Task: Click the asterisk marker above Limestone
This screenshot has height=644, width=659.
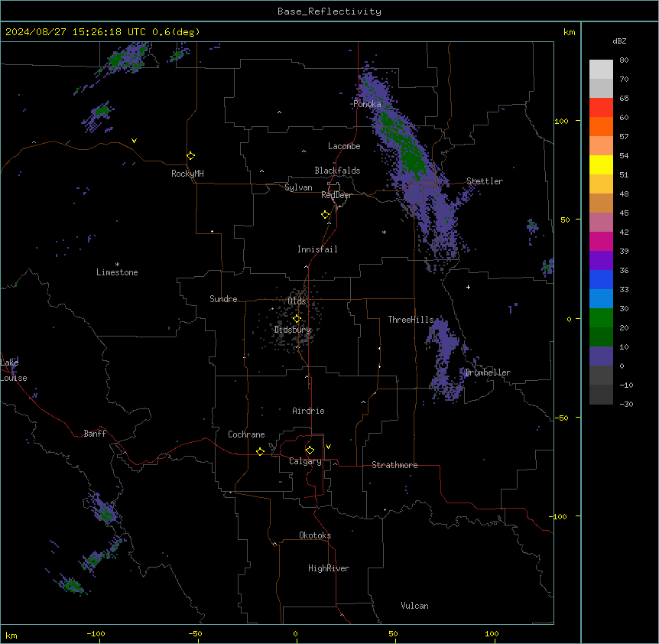Action: pos(117,264)
